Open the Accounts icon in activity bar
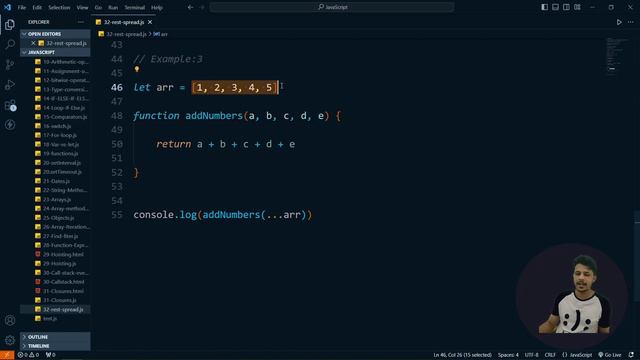 (10, 320)
